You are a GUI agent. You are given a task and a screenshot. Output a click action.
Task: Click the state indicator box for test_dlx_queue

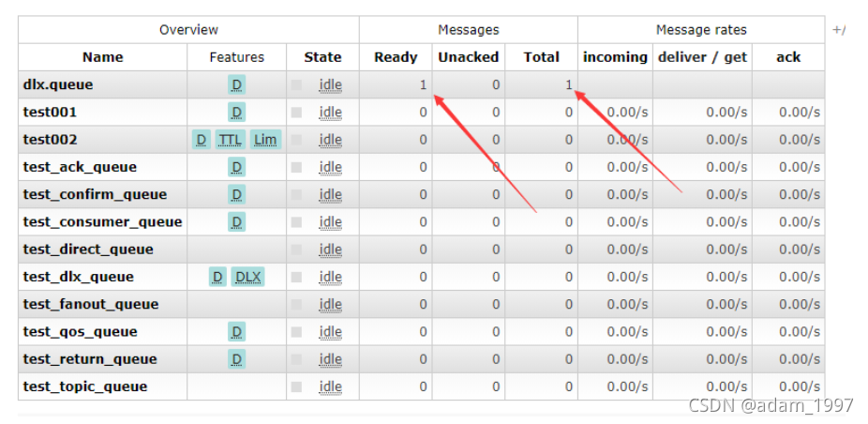pyautogui.click(x=297, y=277)
